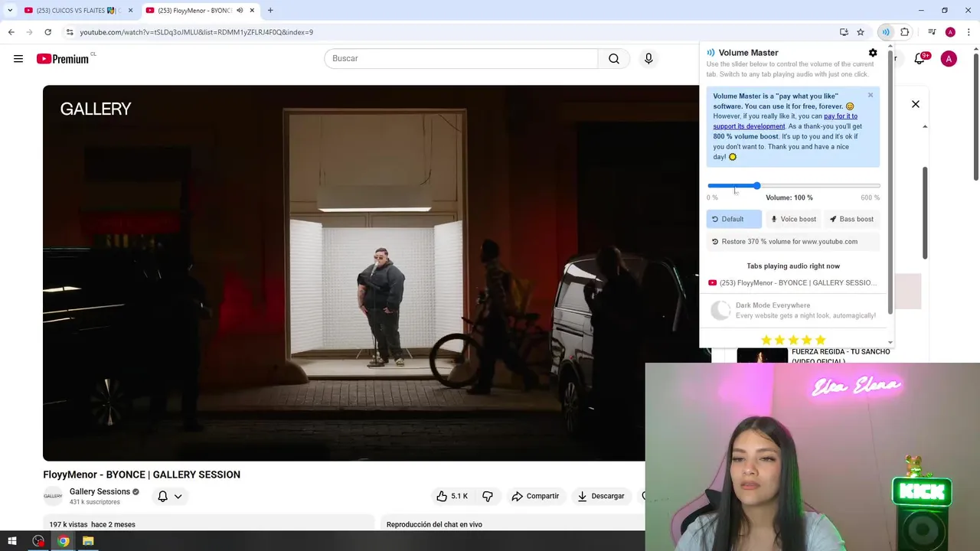Image resolution: width=980 pixels, height=551 pixels.
Task: Open FUERZA REGIDA - TU SANCHO thumbnail
Action: [x=762, y=356]
